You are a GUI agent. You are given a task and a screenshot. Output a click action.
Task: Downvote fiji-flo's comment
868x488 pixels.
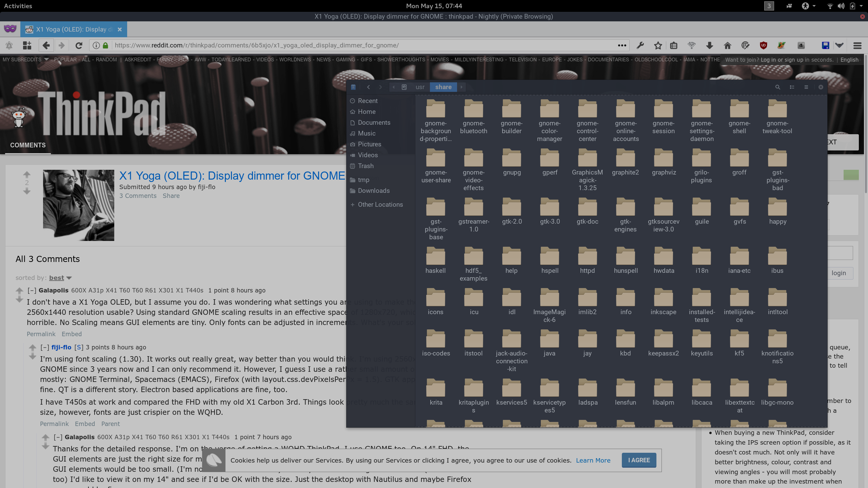click(x=33, y=357)
